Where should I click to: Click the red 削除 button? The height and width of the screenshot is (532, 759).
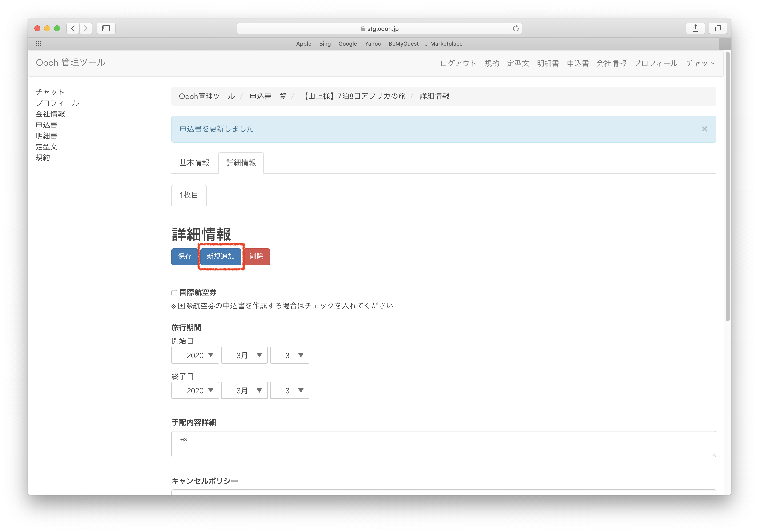(256, 256)
